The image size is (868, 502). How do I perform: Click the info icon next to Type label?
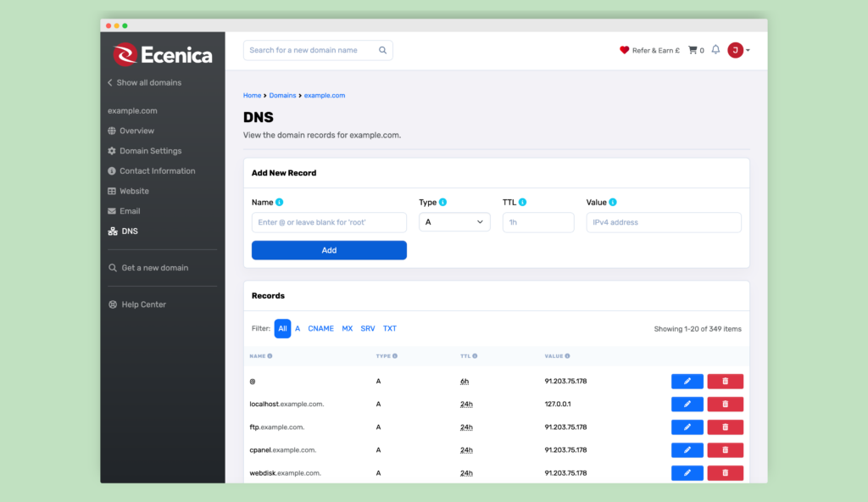click(x=442, y=202)
